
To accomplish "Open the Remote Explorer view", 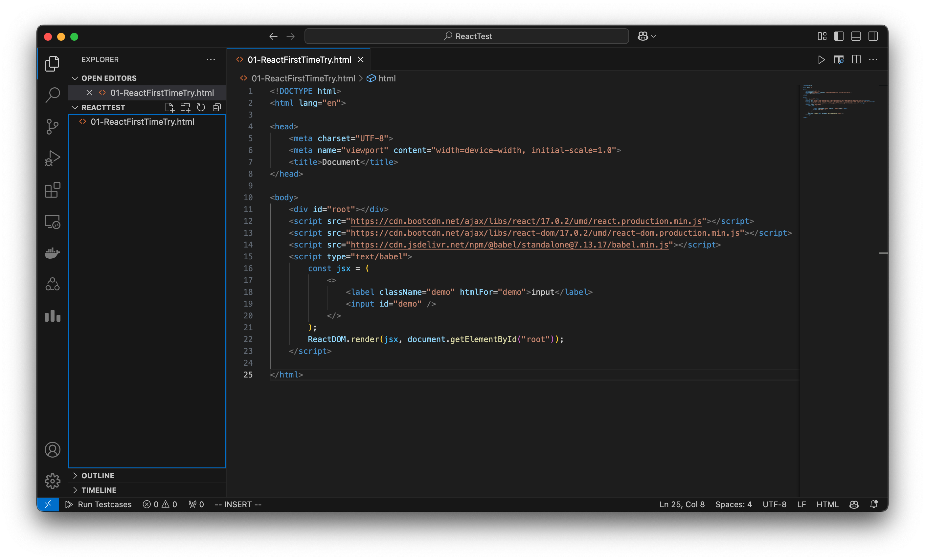I will [52, 221].
